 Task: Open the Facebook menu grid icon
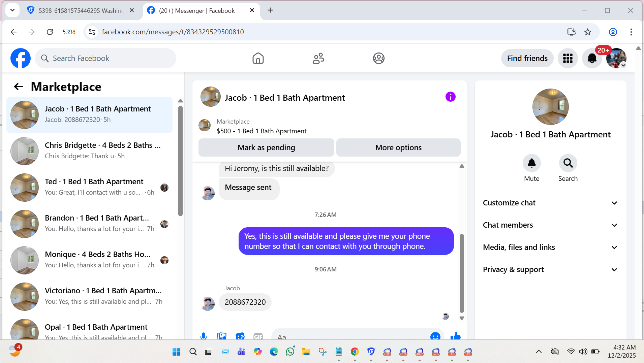tap(568, 58)
